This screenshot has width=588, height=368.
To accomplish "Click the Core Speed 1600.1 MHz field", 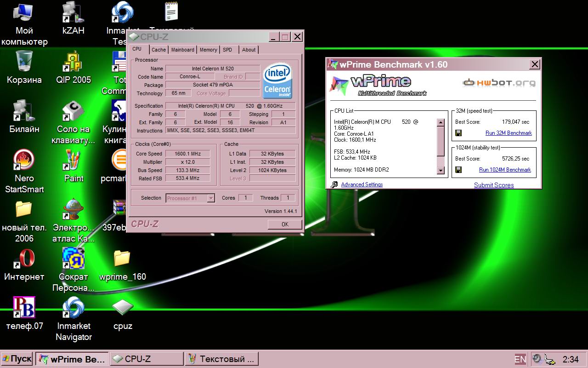I will pos(187,154).
